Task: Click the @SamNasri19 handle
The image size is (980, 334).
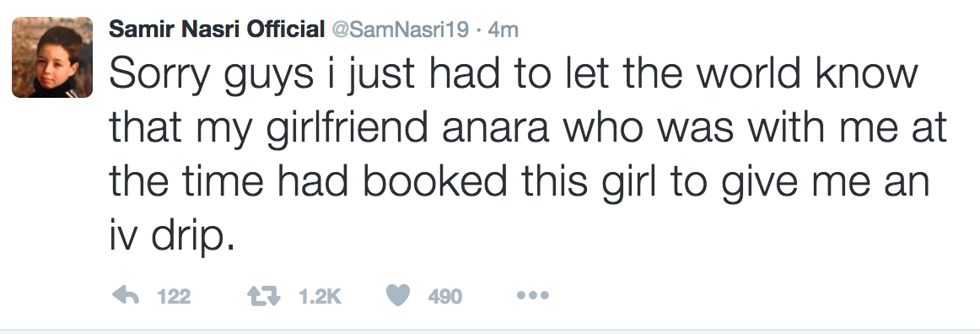Action: click(x=400, y=30)
